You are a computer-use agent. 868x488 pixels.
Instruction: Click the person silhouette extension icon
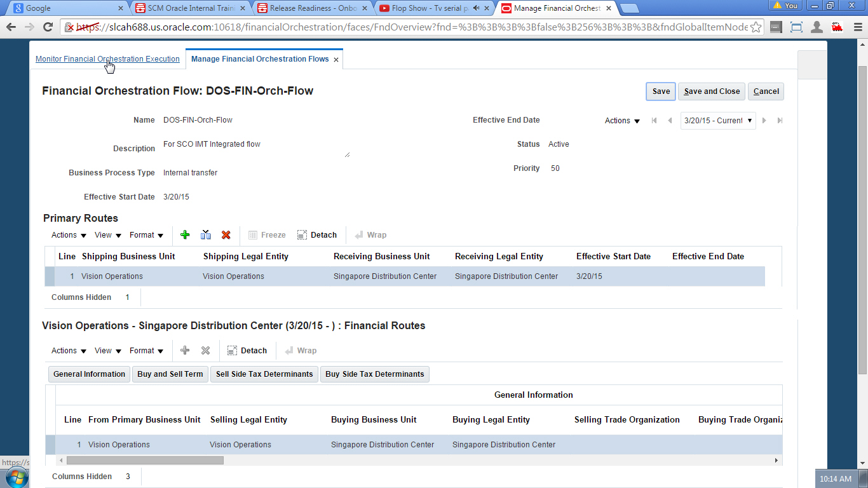click(x=817, y=27)
